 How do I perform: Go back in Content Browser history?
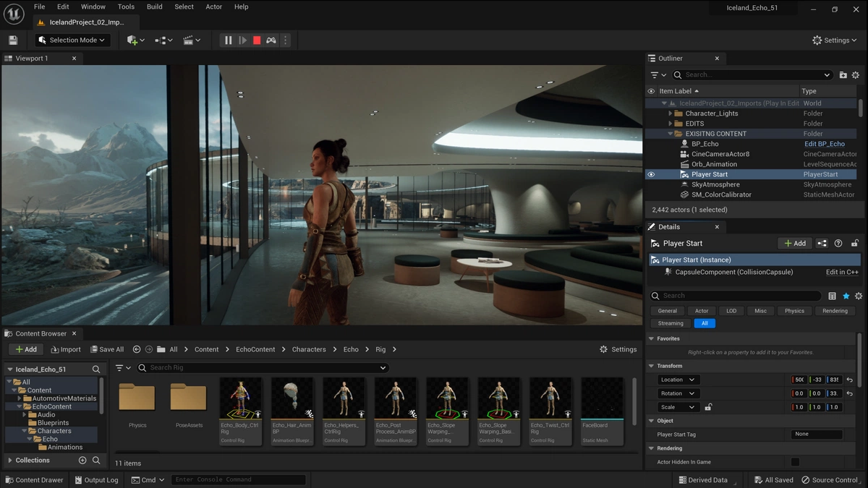(137, 349)
